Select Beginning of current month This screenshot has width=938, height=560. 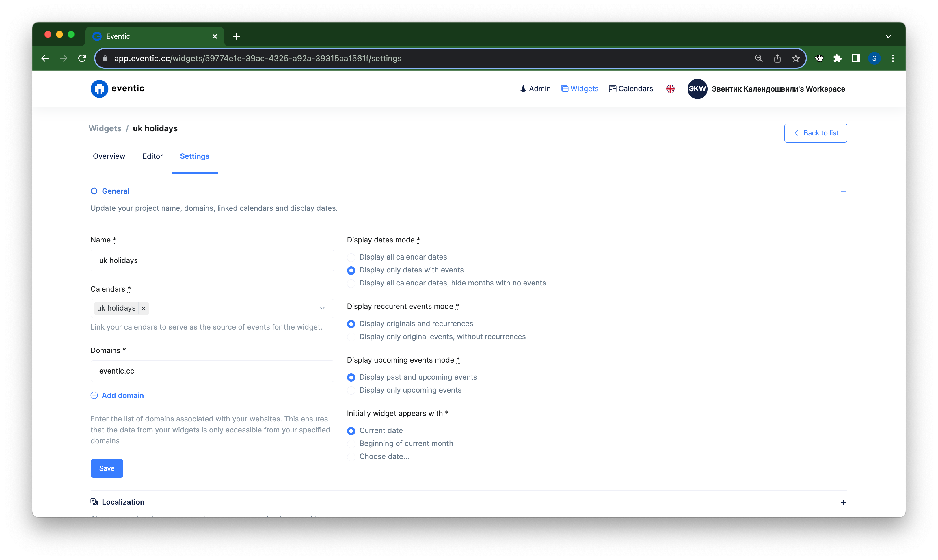tap(351, 444)
